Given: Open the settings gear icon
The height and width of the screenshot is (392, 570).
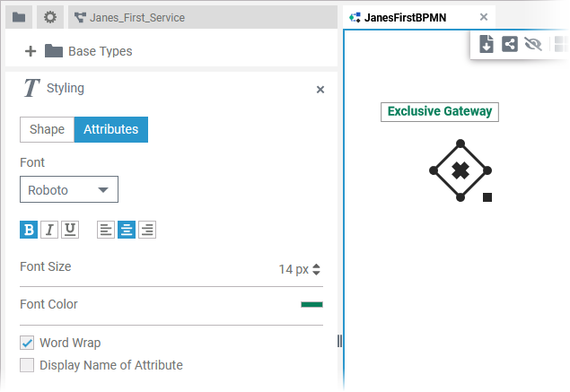Looking at the screenshot, I should (50, 17).
